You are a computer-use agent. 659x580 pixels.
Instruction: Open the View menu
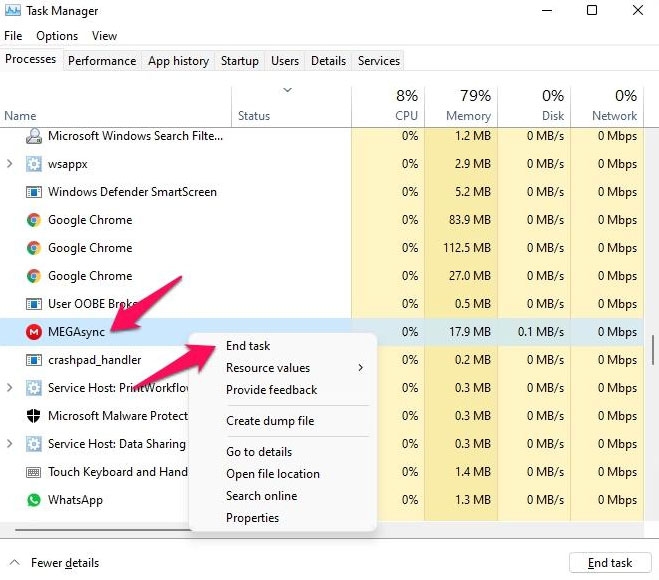105,36
